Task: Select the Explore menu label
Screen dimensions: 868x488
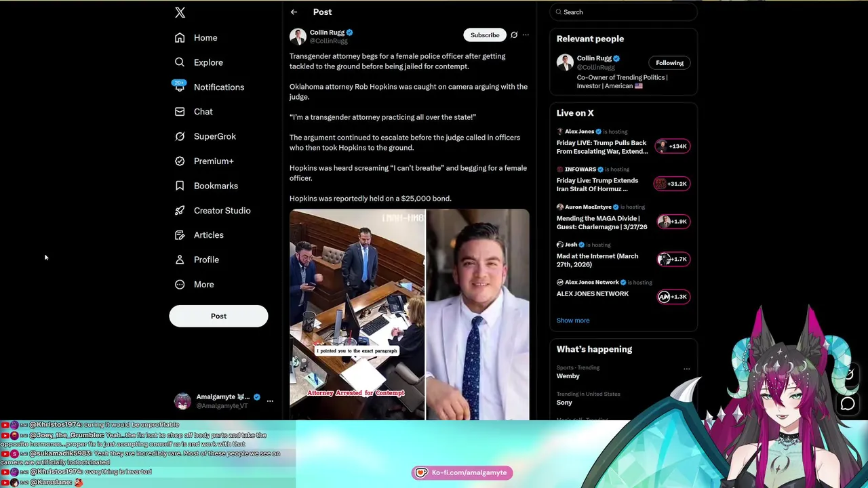Action: 208,62
